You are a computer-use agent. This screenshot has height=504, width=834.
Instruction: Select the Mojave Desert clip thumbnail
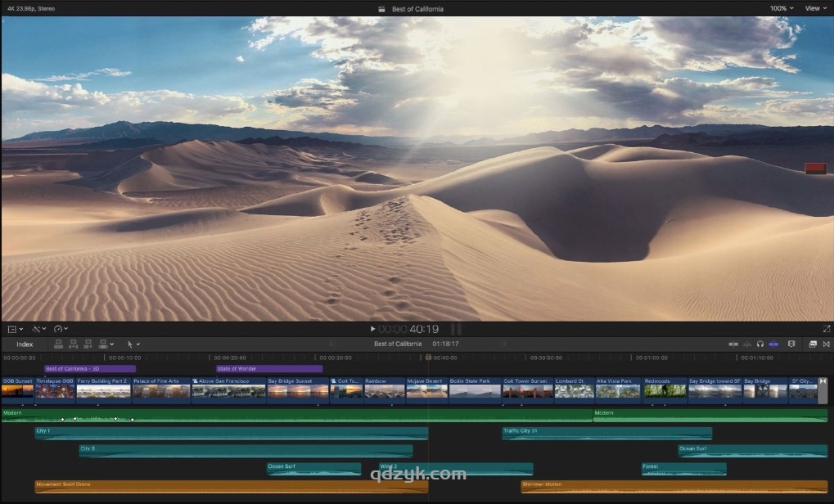427,390
